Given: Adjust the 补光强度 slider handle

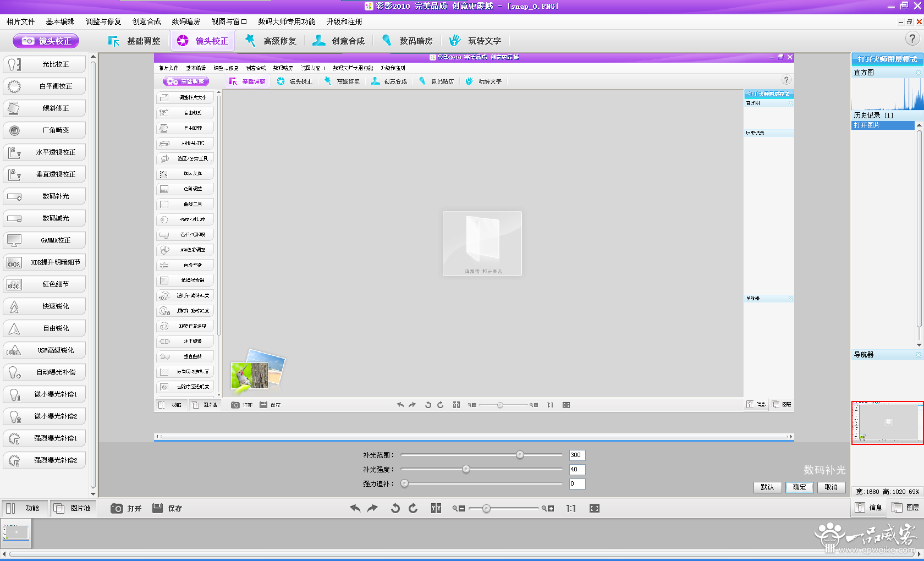Looking at the screenshot, I should point(466,469).
